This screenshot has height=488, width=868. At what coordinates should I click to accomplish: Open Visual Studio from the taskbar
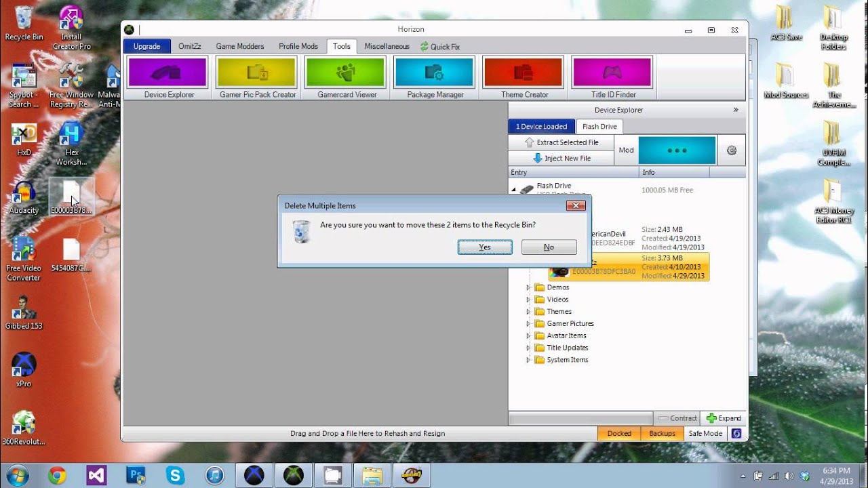click(x=96, y=476)
